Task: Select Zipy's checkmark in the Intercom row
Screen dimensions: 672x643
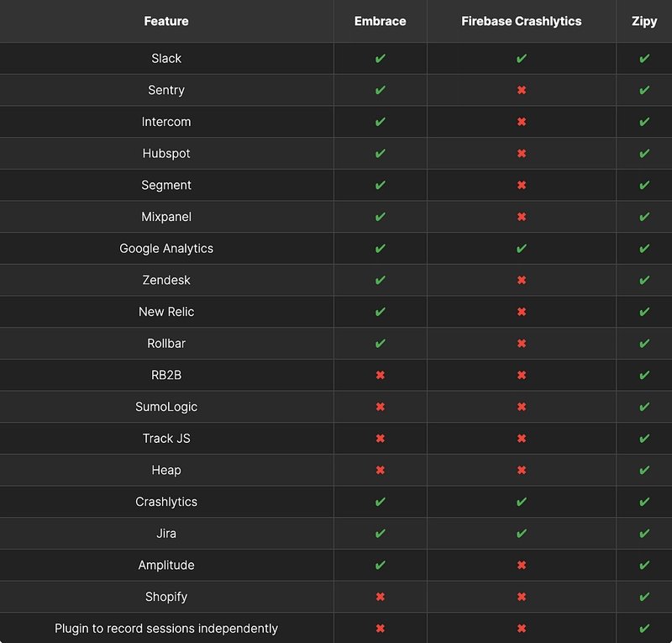Action: click(644, 122)
